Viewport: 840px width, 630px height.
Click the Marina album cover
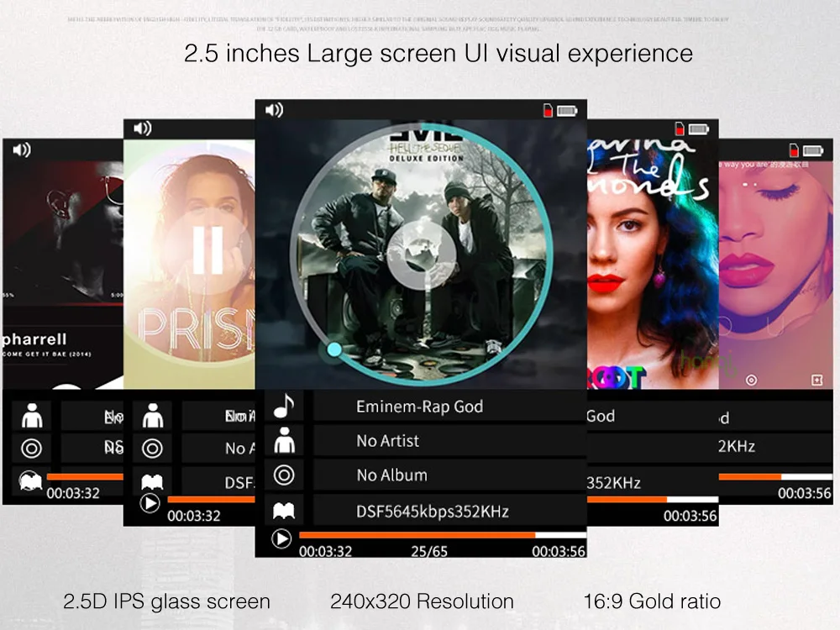pyautogui.click(x=653, y=264)
